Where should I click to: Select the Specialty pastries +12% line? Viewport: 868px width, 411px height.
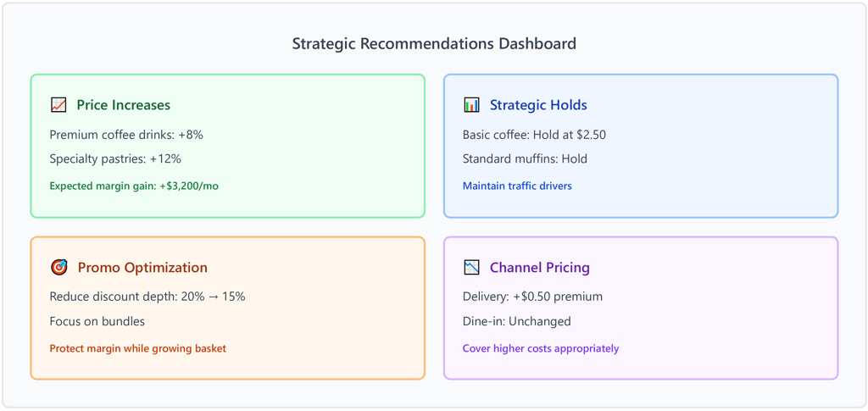pyautogui.click(x=115, y=158)
